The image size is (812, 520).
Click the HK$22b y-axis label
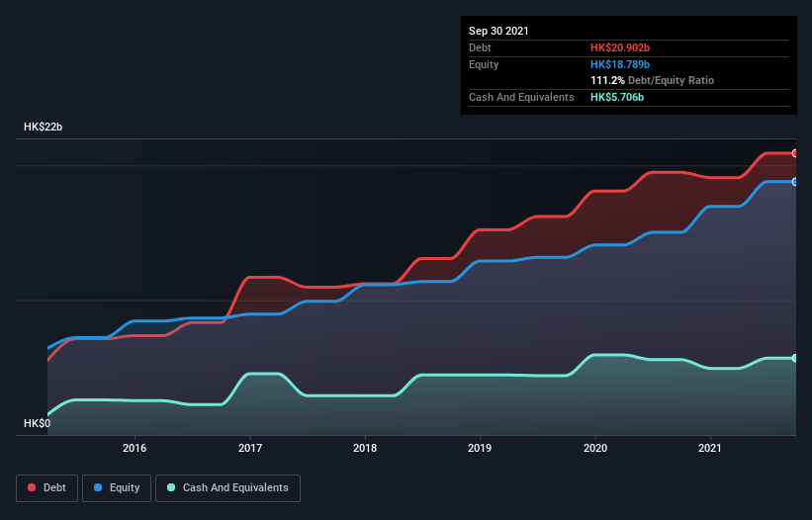(x=43, y=127)
